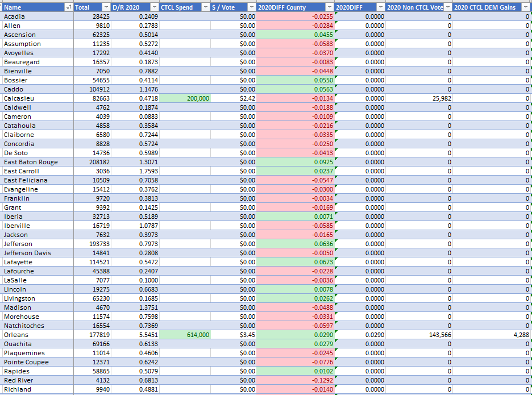532x395 pixels.
Task: Select the 208182 total cell
Action: point(92,162)
